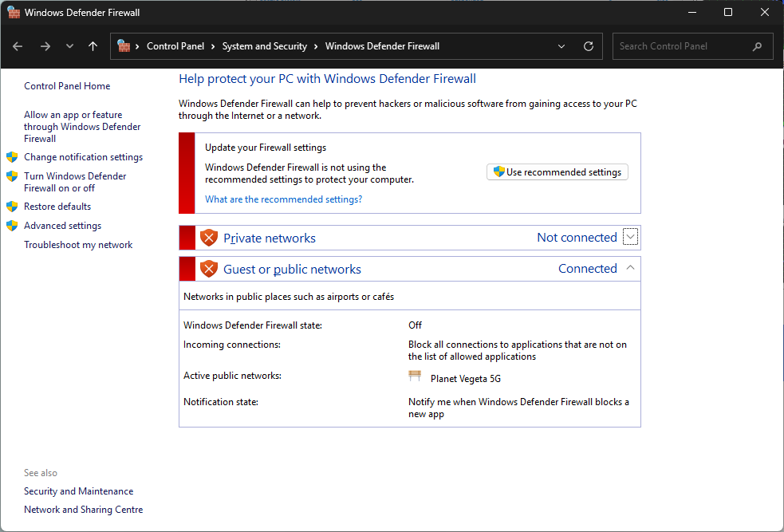
Task: Open Allow an app or feature link
Action: pyautogui.click(x=82, y=127)
